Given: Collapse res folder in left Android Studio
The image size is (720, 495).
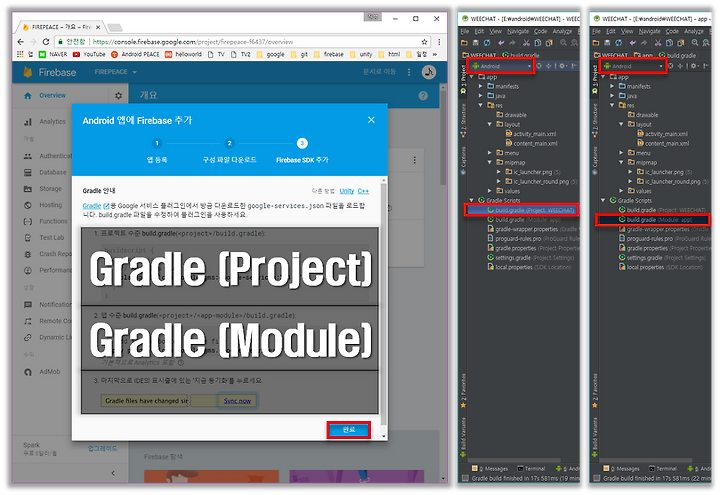Looking at the screenshot, I should tap(481, 105).
